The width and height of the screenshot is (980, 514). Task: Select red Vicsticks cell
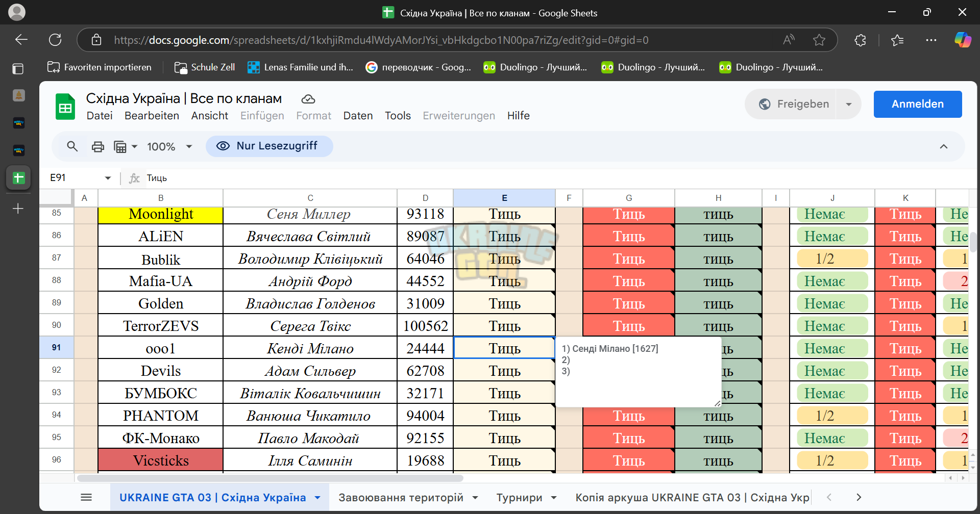[161, 460]
